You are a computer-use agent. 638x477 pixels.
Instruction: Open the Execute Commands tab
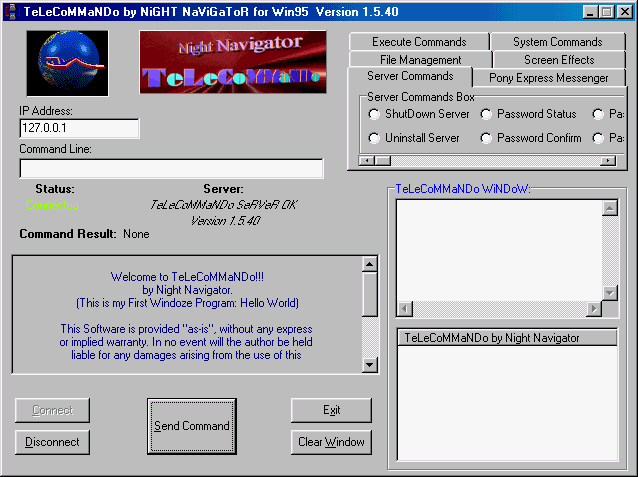coord(419,42)
